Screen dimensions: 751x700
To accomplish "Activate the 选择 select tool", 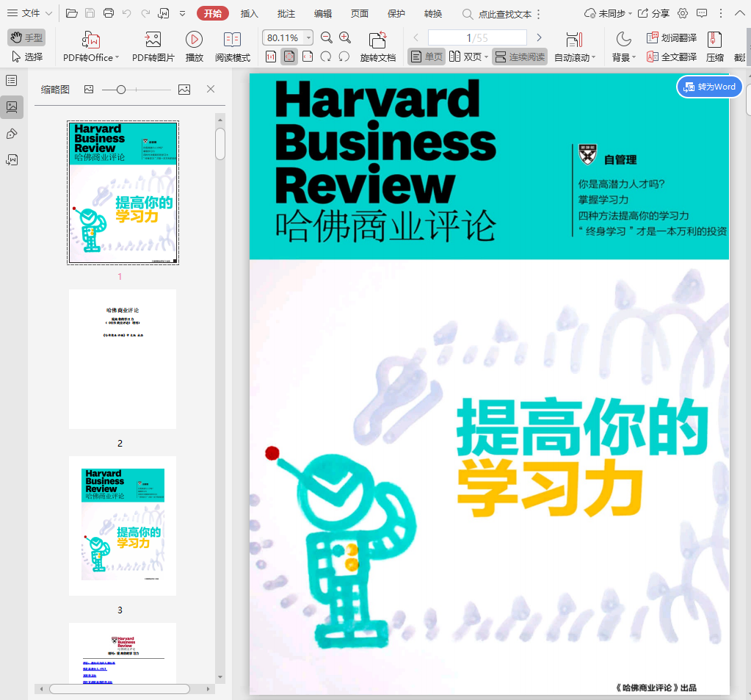I will tap(27, 57).
